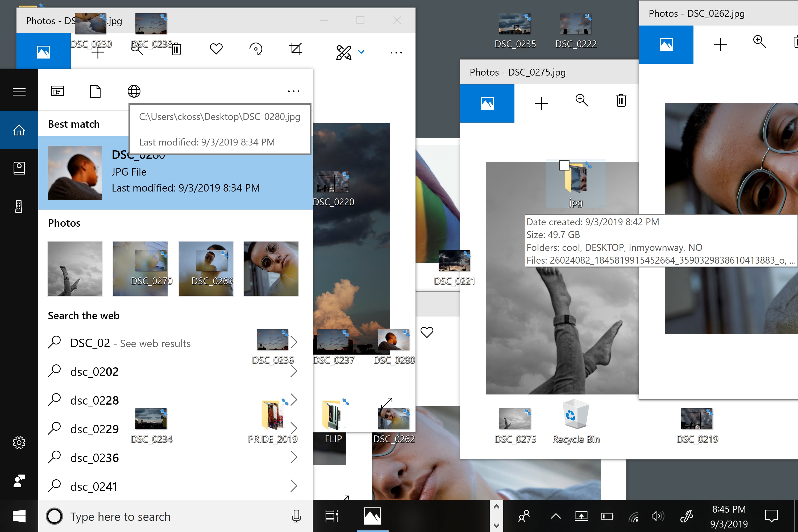The image size is (798, 532).
Task: Open Edit & Create dropdown arrow
Action: pyautogui.click(x=361, y=52)
